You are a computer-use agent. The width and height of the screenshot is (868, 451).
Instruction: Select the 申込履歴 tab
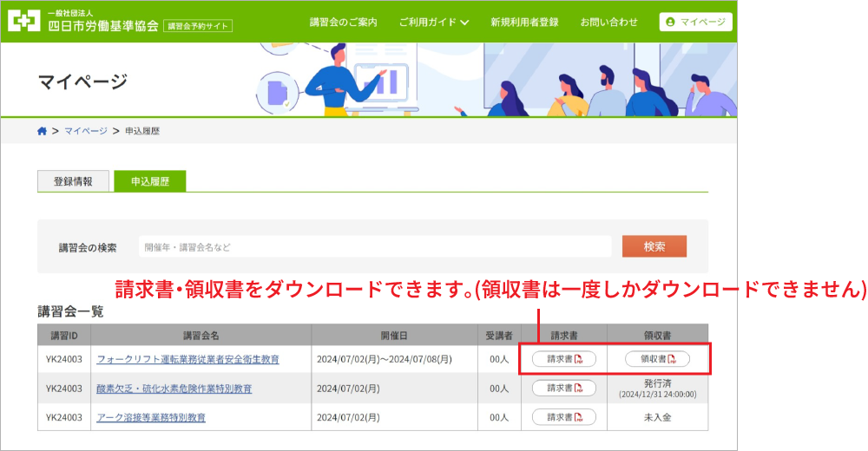149,181
